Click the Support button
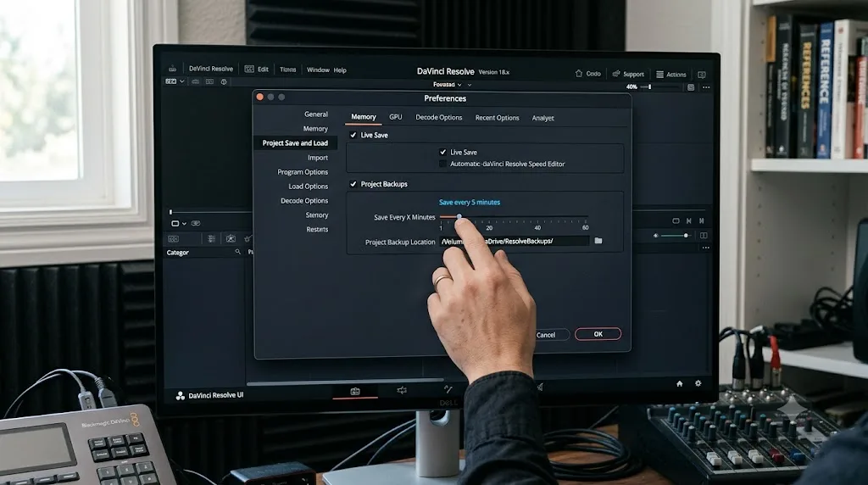Viewport: 868px width, 485px height. pos(628,74)
